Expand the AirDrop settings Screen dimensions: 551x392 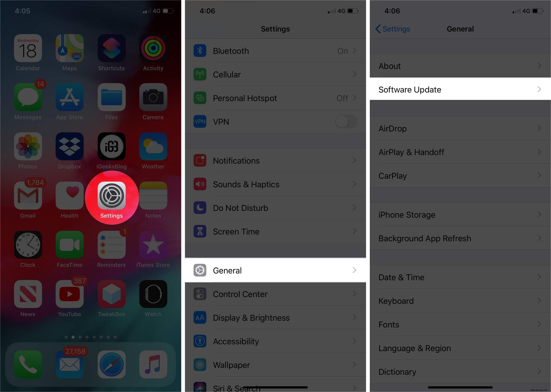[x=459, y=129]
